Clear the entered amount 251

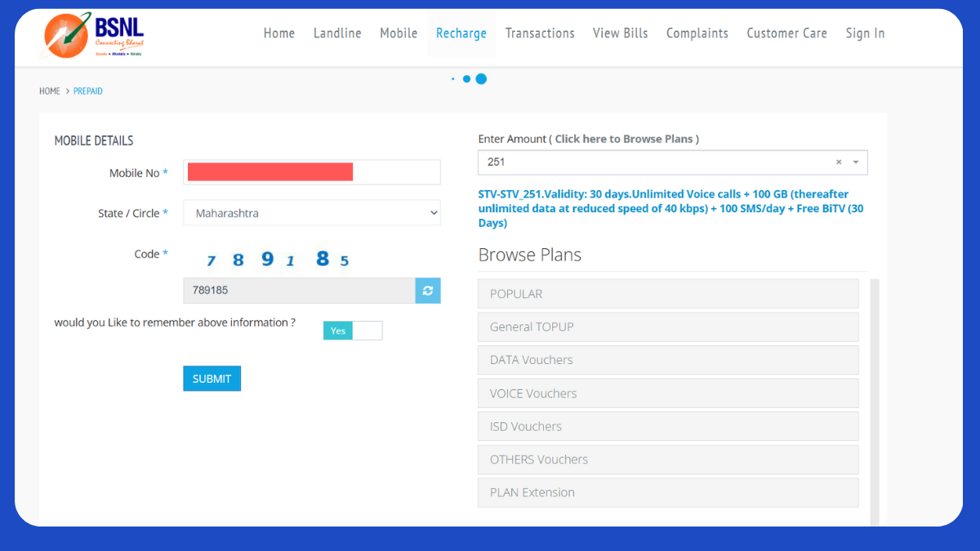point(838,162)
